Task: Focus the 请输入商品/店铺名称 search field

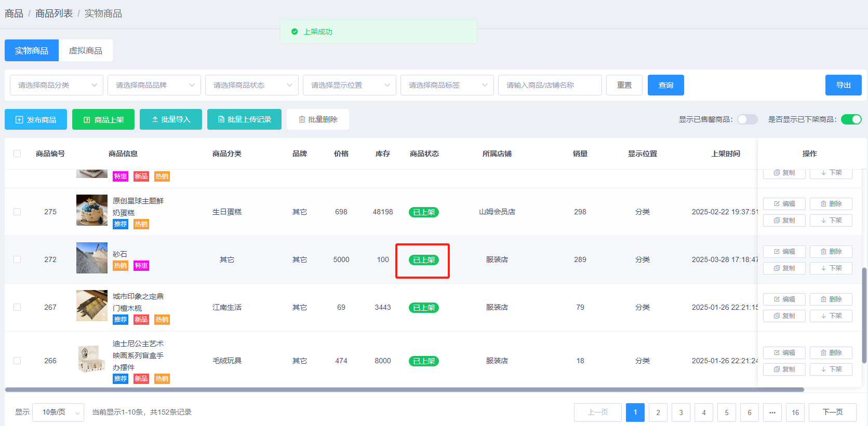Action: click(x=550, y=85)
